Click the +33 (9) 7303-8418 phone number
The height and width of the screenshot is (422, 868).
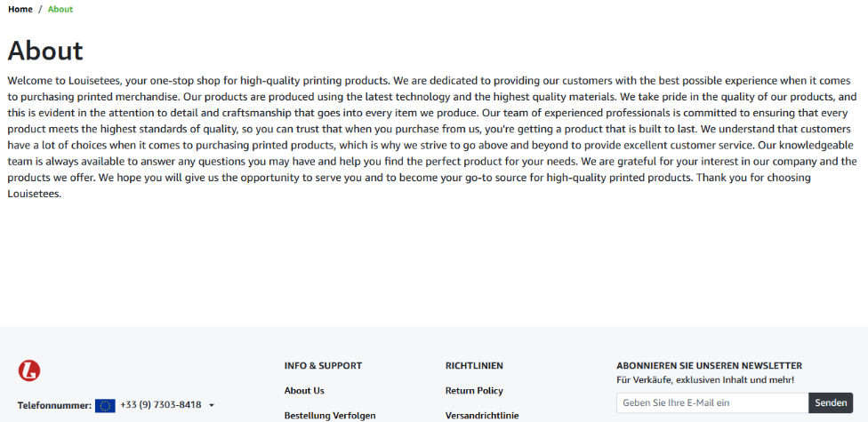pyautogui.click(x=160, y=405)
